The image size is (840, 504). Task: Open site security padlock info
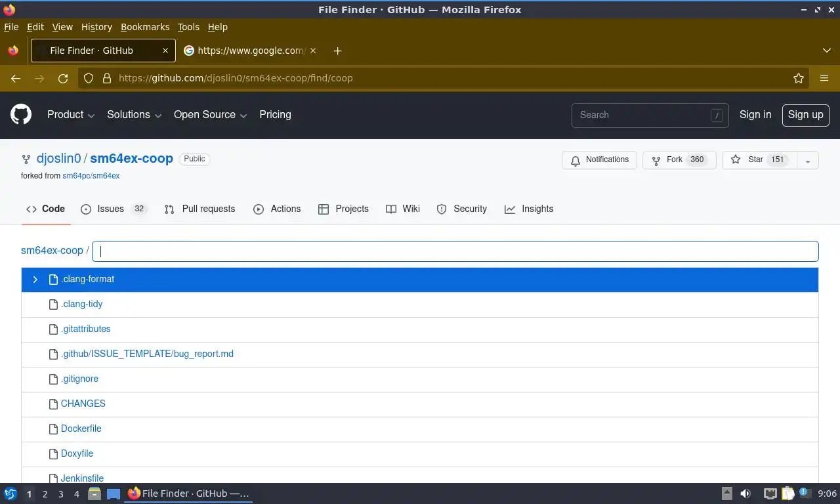coord(107,78)
